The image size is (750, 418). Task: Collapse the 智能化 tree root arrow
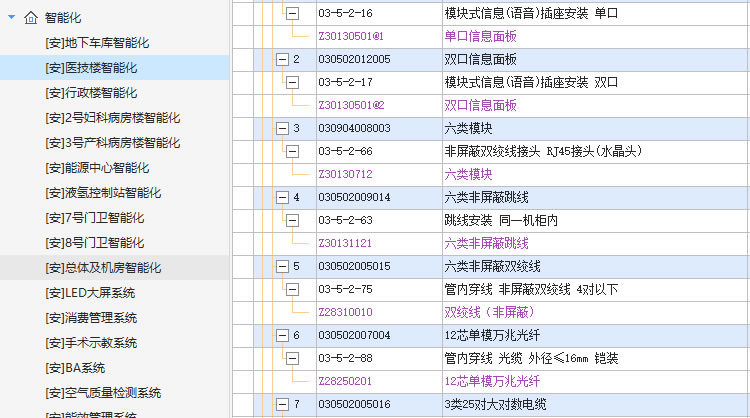point(11,18)
